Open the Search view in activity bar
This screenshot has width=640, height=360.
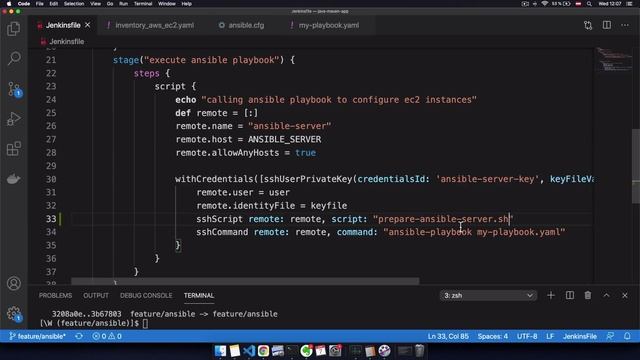13,58
